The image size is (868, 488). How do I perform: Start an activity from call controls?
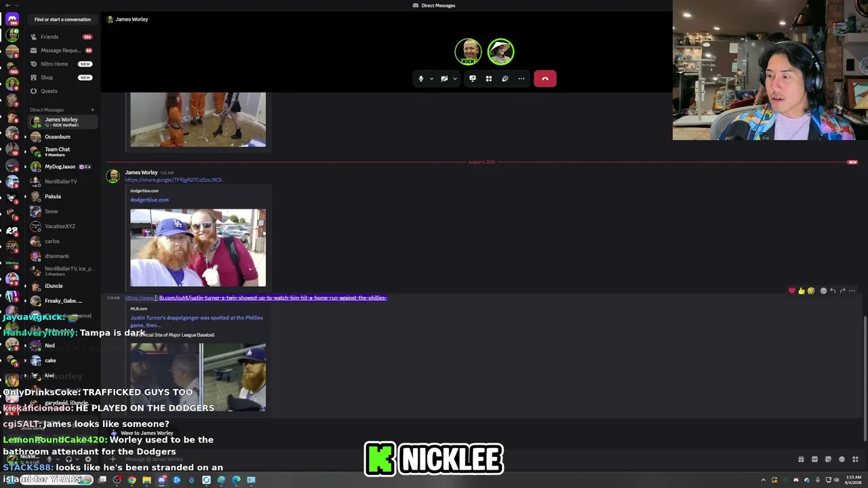489,79
